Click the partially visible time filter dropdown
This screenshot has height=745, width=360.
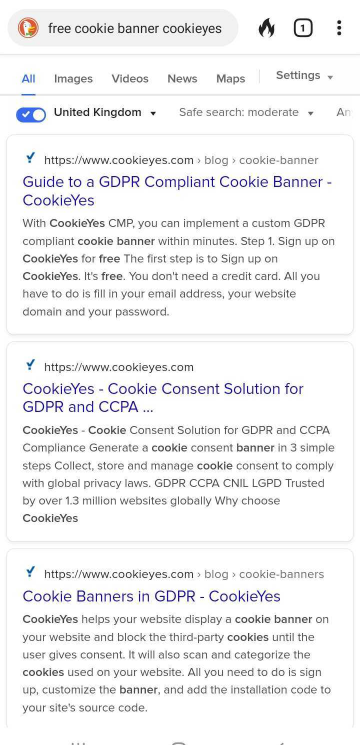[344, 113]
